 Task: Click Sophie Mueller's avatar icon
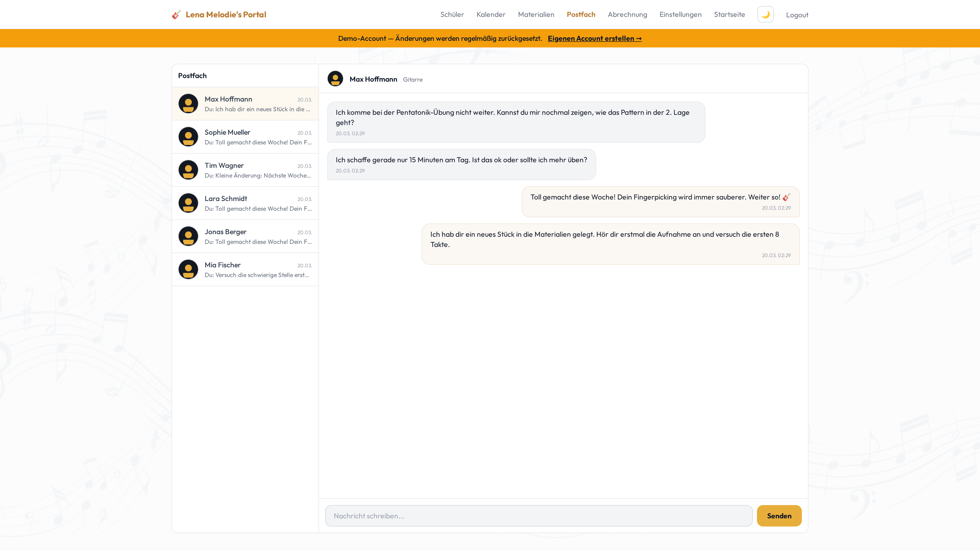(188, 137)
